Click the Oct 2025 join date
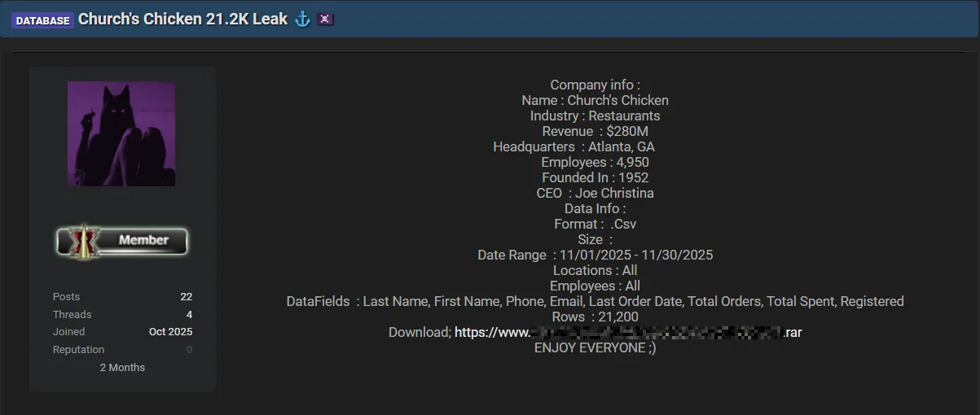The width and height of the screenshot is (980, 415). 171,332
